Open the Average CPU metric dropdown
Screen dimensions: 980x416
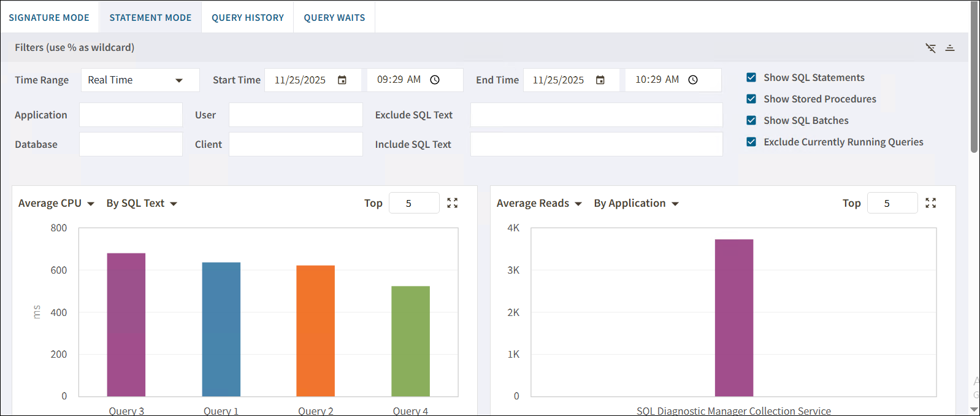(x=56, y=203)
